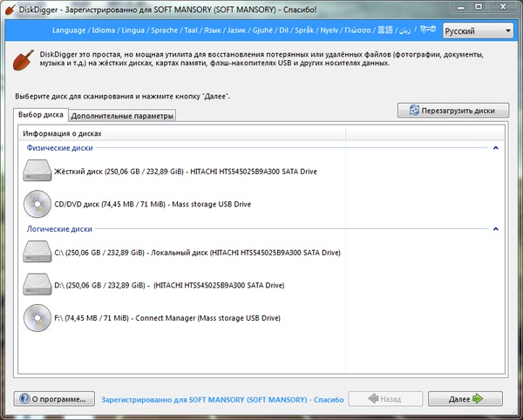Select the C:\ Локальный диск entry

pyautogui.click(x=197, y=253)
